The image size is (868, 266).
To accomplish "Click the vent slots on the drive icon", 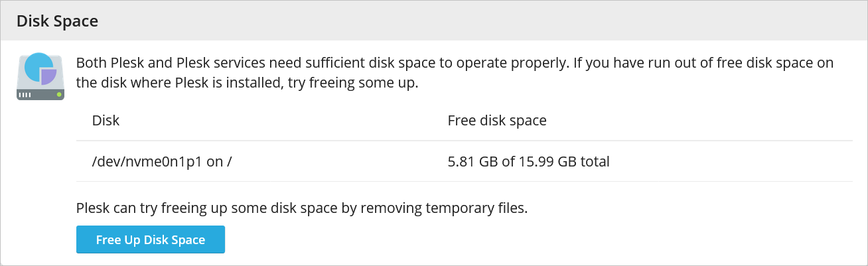I will [x=25, y=96].
